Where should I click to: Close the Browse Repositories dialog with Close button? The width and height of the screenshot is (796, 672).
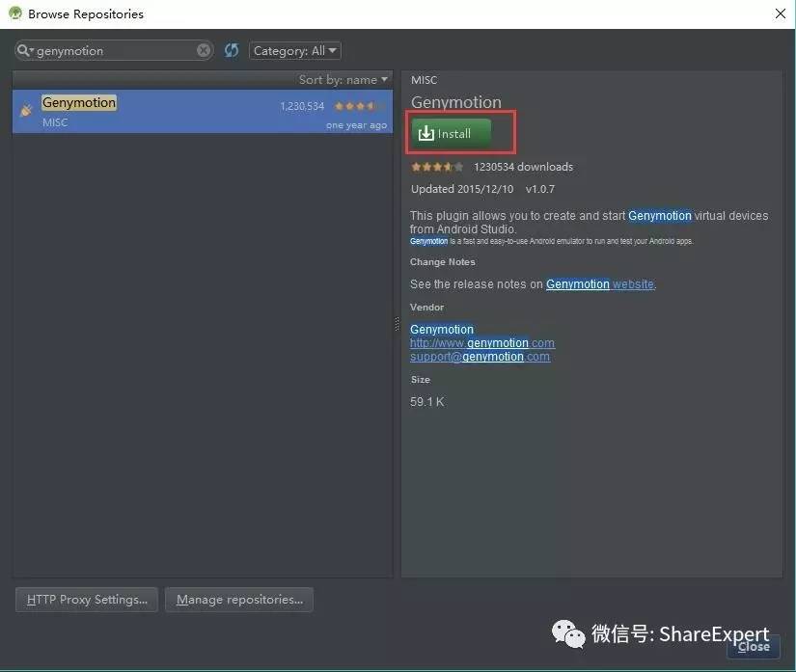point(754,647)
